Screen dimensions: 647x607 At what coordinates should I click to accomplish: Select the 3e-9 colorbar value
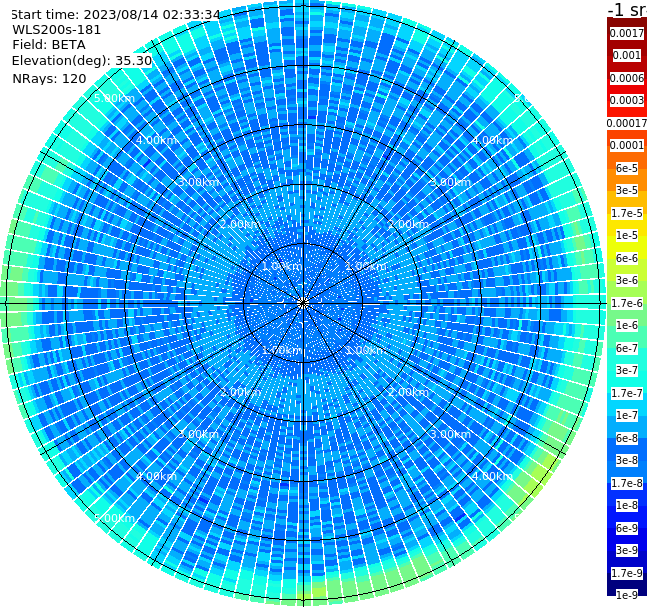[x=627, y=550]
